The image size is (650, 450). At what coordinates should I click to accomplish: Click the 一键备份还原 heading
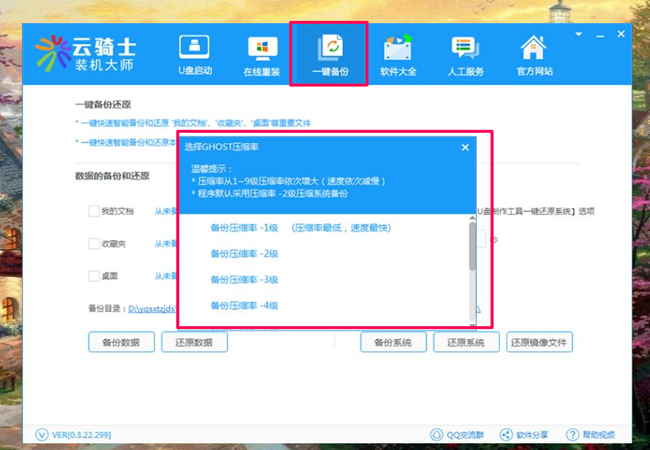pos(103,105)
